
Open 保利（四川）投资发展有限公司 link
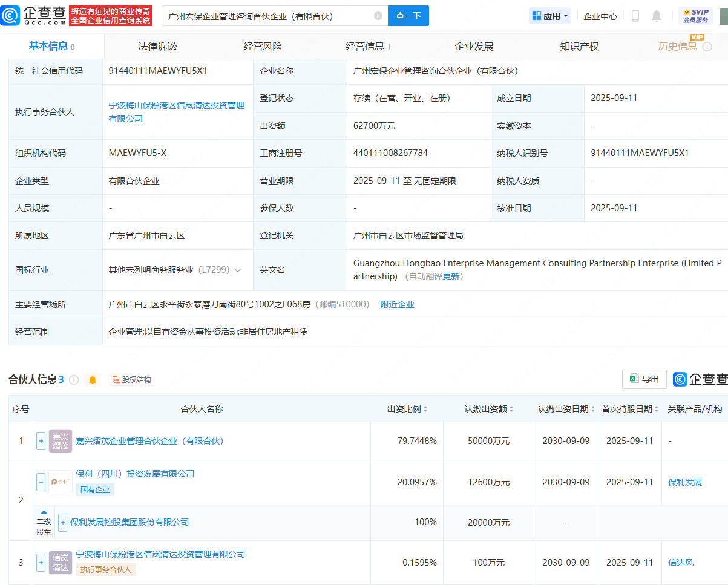(x=135, y=474)
